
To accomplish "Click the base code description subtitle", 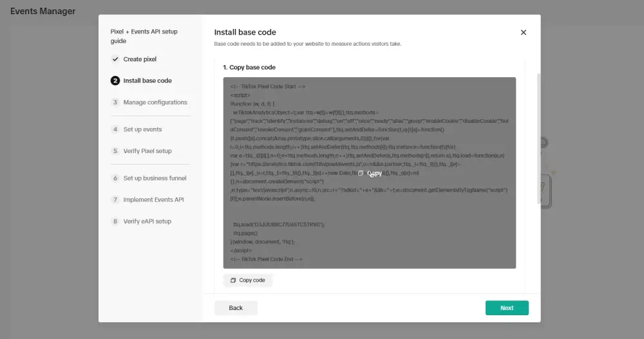I will (308, 44).
